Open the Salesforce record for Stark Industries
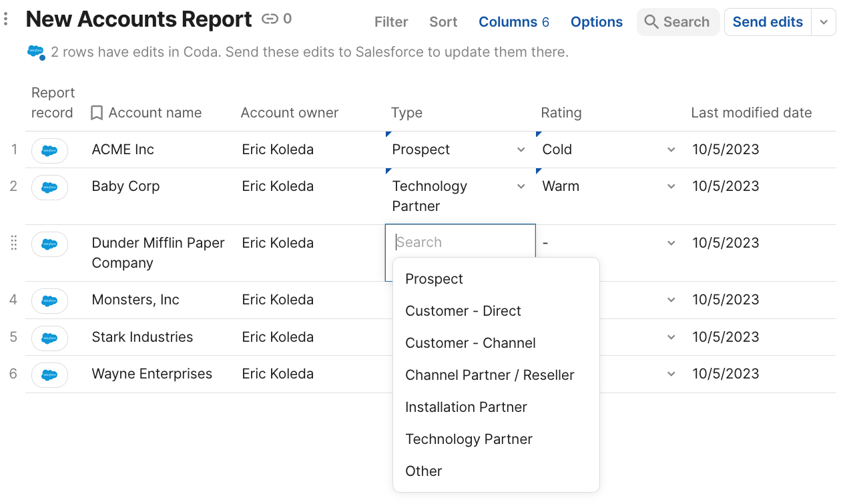Screen dimensions: 845x504 49,338
